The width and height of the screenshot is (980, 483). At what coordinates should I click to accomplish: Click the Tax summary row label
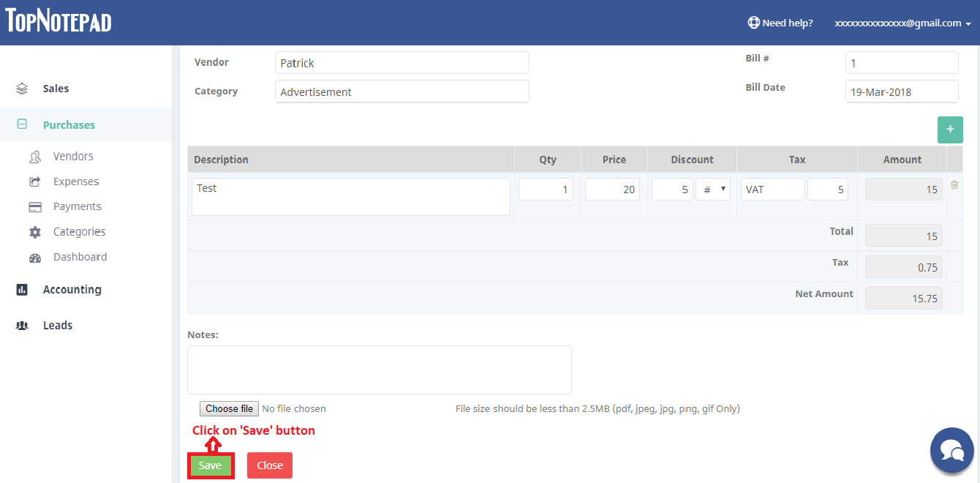[840, 262]
